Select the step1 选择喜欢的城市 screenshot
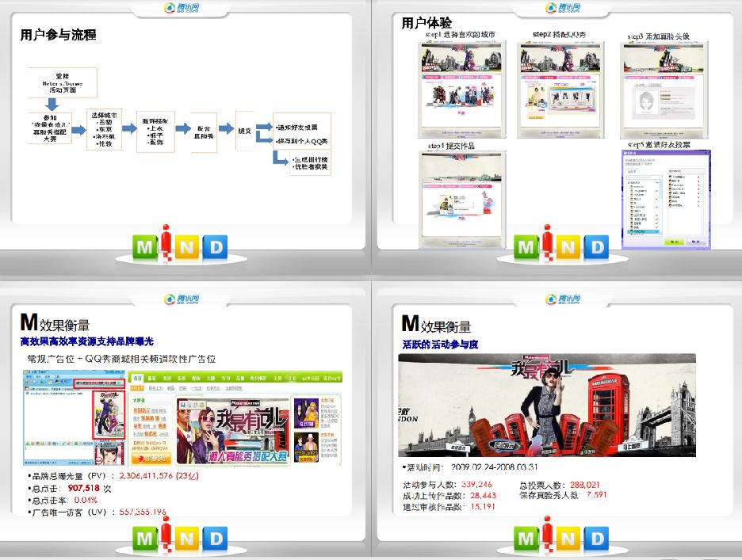742x560 pixels. point(462,89)
